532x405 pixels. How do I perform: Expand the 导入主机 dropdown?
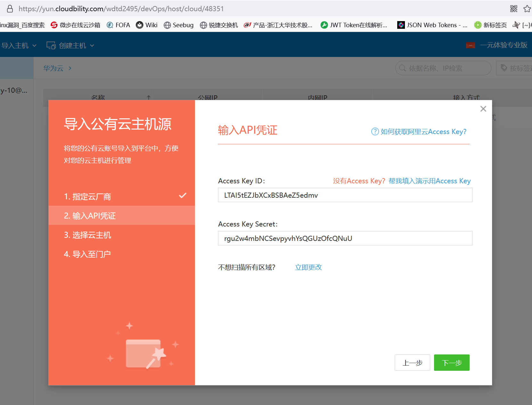(19, 45)
